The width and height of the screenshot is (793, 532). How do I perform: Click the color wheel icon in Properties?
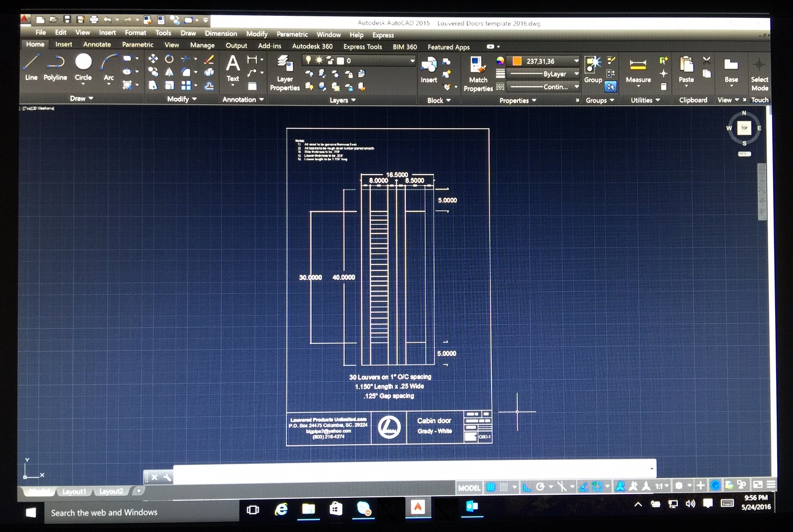[x=500, y=61]
